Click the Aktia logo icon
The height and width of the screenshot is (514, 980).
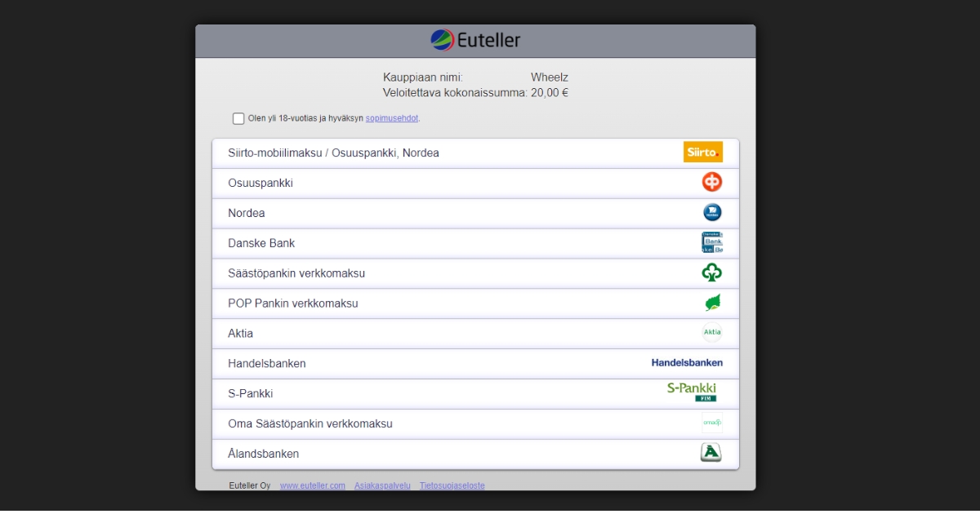tap(712, 333)
